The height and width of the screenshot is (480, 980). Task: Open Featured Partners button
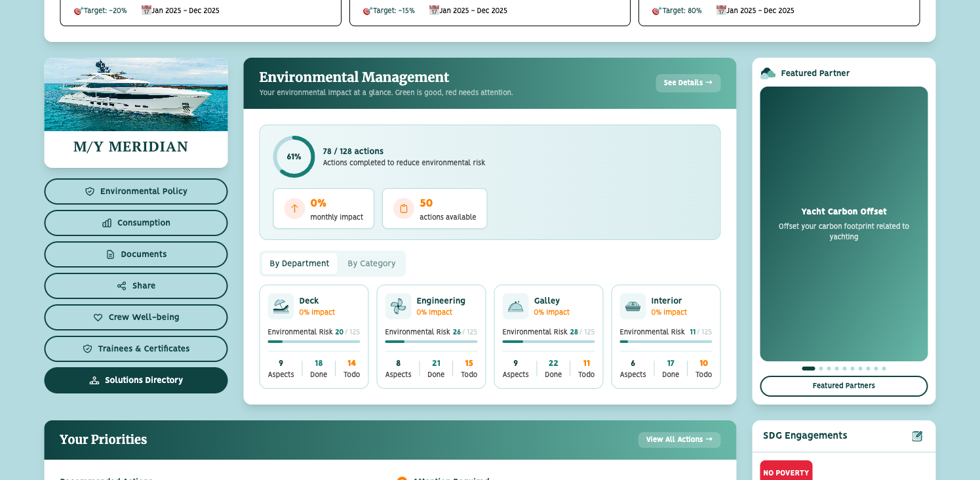[844, 386]
